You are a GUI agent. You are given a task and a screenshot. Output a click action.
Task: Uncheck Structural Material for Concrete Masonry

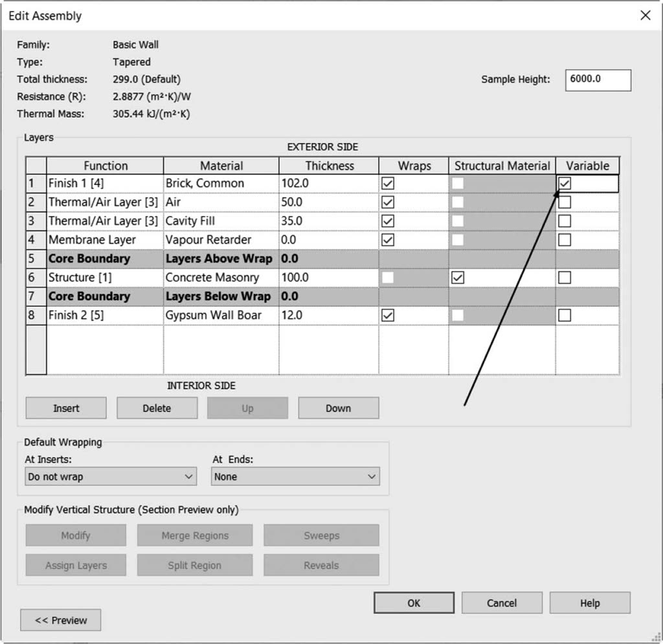pyautogui.click(x=458, y=278)
